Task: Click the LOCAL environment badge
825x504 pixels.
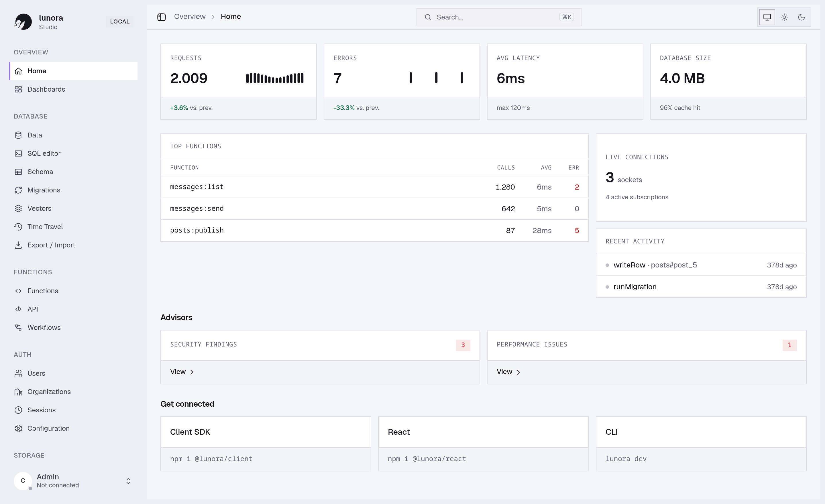Action: (119, 21)
